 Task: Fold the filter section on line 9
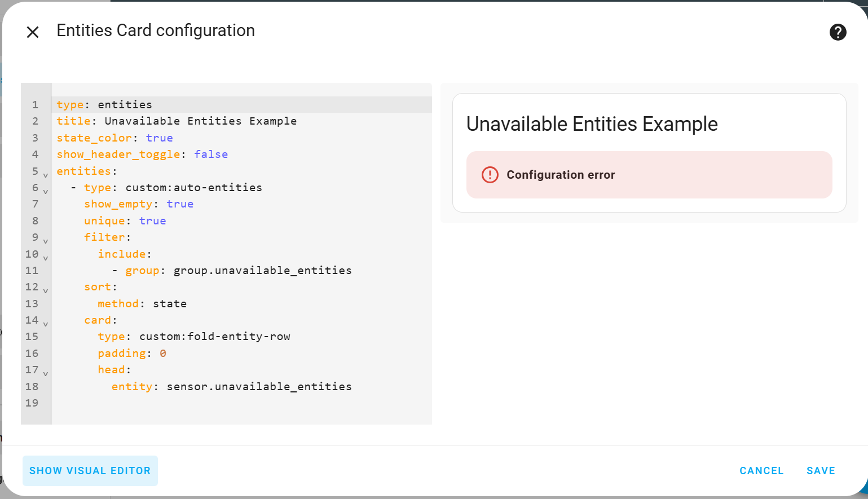pyautogui.click(x=45, y=241)
